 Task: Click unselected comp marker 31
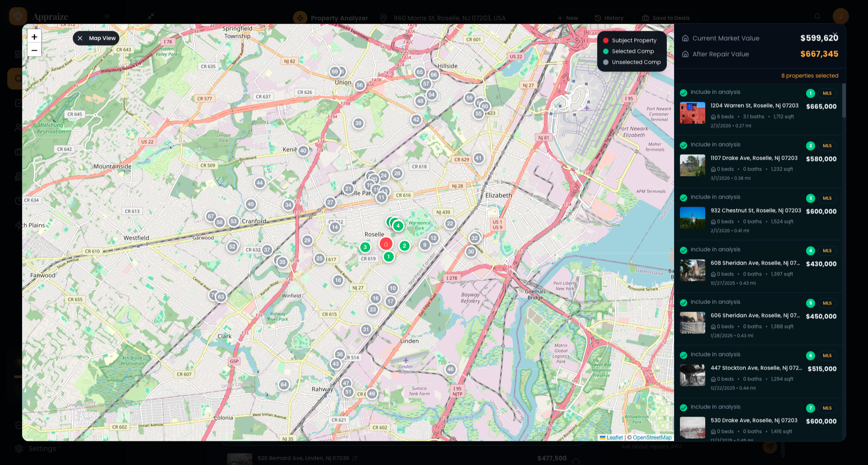click(366, 329)
